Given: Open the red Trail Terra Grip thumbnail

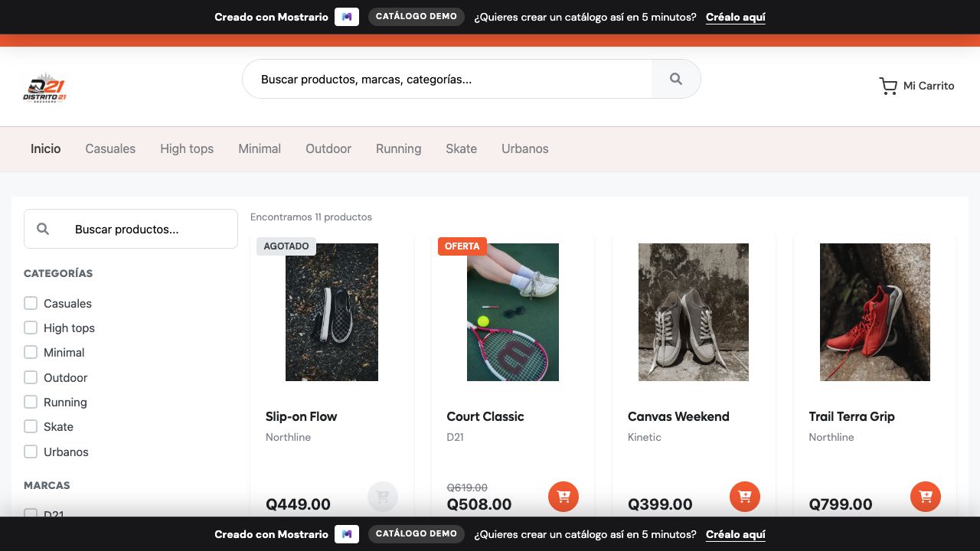Looking at the screenshot, I should (875, 312).
